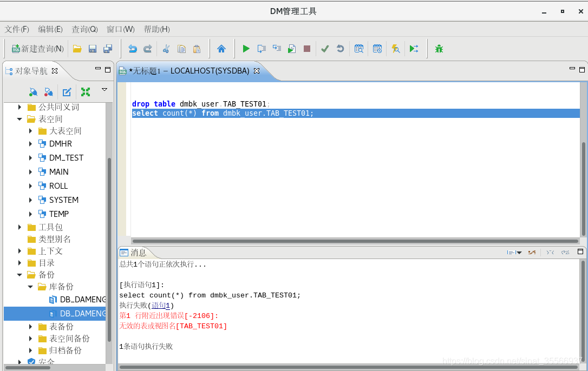Image resolution: width=588 pixels, height=371 pixels.
Task: Click the red stop execution icon
Action: pyautogui.click(x=307, y=49)
